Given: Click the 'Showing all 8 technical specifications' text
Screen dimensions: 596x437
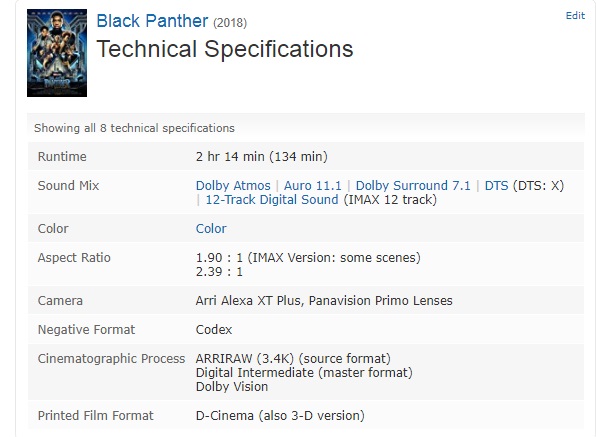Looking at the screenshot, I should click(134, 128).
